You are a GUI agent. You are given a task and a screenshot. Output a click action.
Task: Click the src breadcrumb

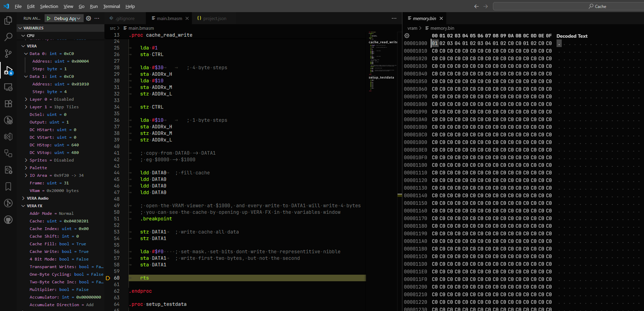(x=113, y=28)
